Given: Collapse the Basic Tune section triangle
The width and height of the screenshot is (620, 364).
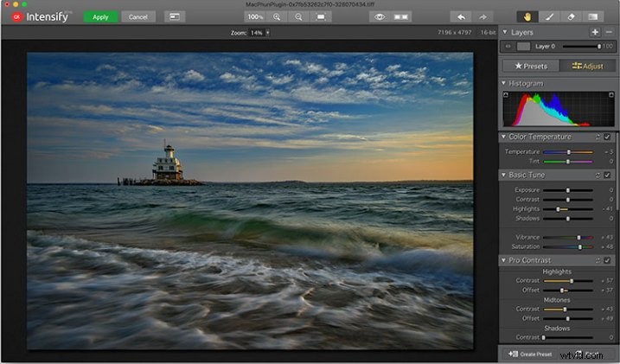Looking at the screenshot, I should pos(504,176).
